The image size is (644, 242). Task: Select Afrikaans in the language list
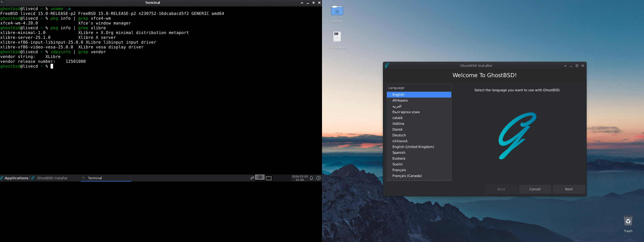(400, 100)
